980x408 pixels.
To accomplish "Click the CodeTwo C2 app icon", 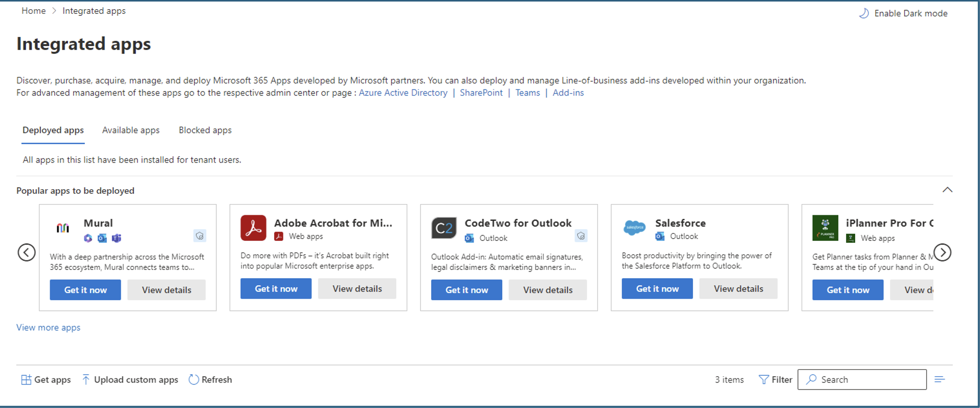I will pos(443,228).
